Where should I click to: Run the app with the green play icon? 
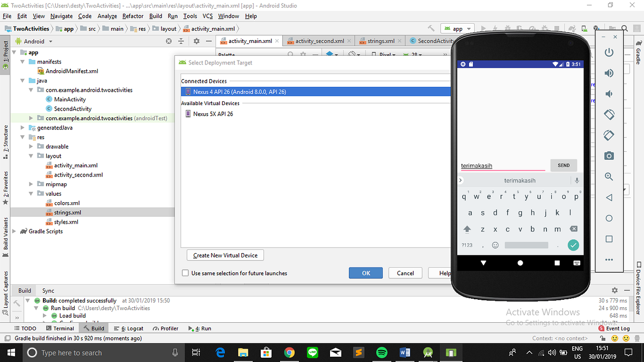coord(482,28)
